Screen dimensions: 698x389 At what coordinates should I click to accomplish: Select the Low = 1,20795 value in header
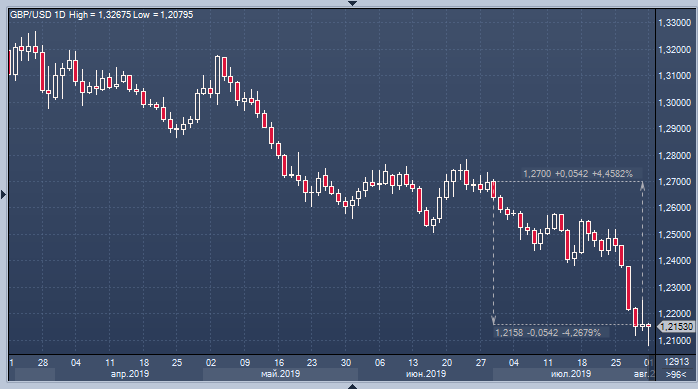pyautogui.click(x=163, y=15)
